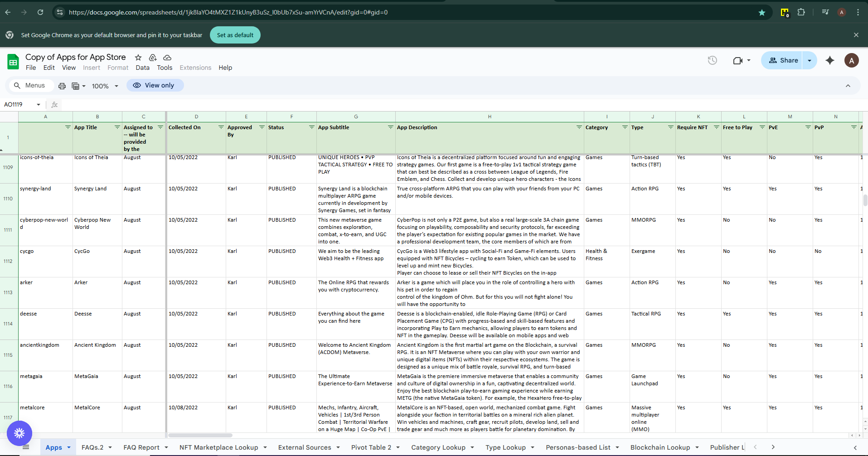The height and width of the screenshot is (456, 868).
Task: Switch to the FAQ Report sheet tab
Action: click(x=141, y=447)
